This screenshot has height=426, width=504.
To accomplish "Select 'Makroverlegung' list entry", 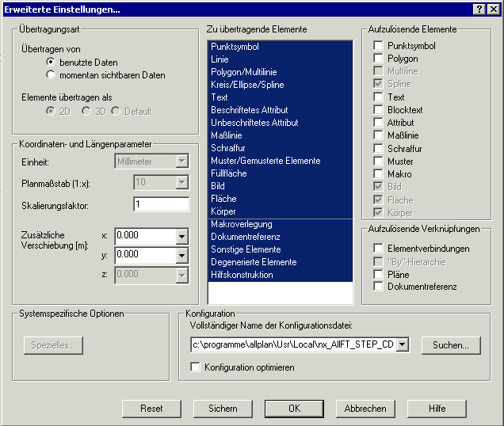I will click(281, 224).
